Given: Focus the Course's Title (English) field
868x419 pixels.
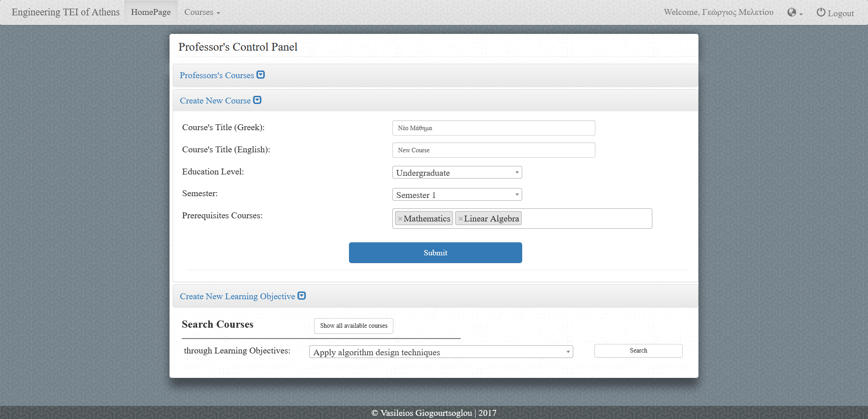Looking at the screenshot, I should tap(494, 150).
